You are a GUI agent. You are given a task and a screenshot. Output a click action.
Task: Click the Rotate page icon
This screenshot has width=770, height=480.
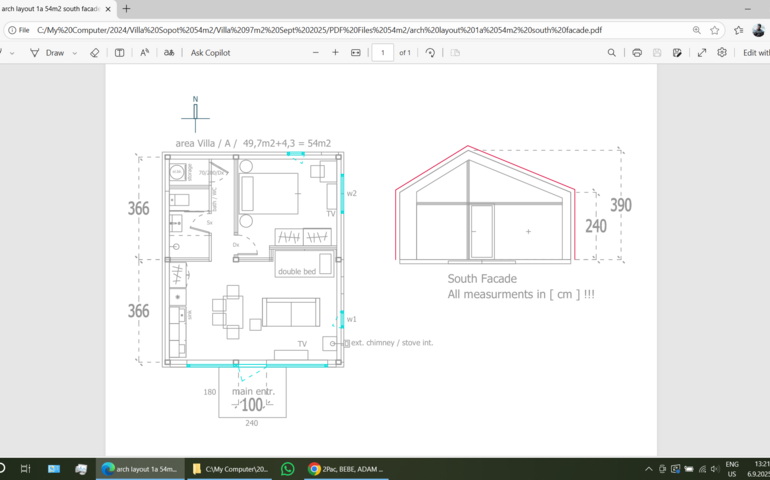tap(430, 52)
